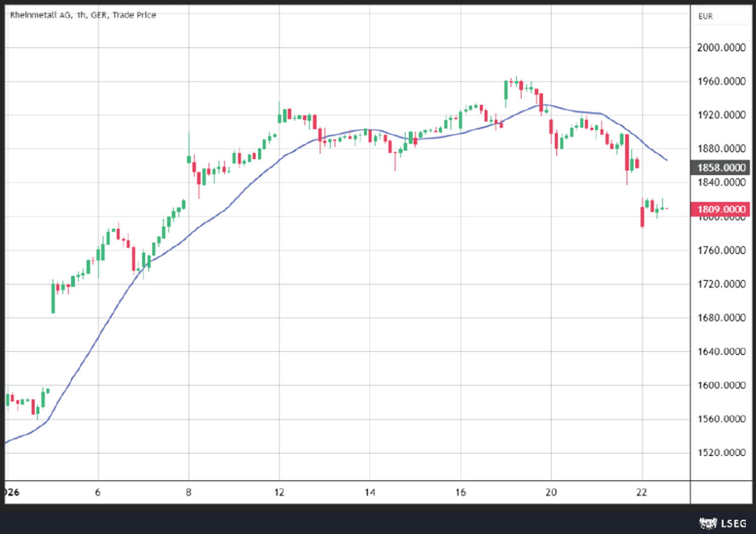Click date label 8 on time axis
Screen dimensions: 756x534
pyautogui.click(x=188, y=493)
